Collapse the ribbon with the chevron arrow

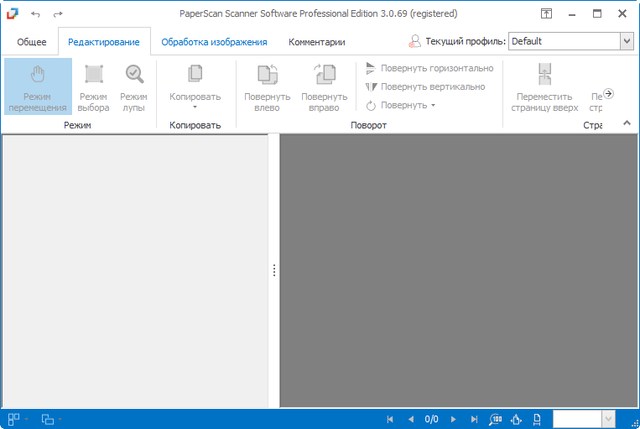(628, 123)
